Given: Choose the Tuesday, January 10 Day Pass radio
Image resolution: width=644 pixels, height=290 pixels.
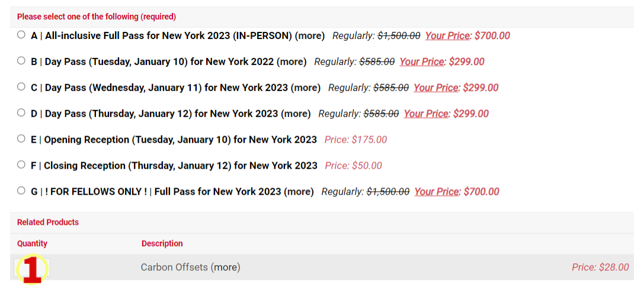Looking at the screenshot, I should (21, 60).
